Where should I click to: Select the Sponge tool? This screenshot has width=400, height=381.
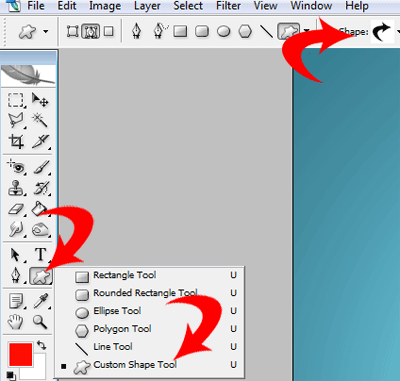tap(41, 229)
